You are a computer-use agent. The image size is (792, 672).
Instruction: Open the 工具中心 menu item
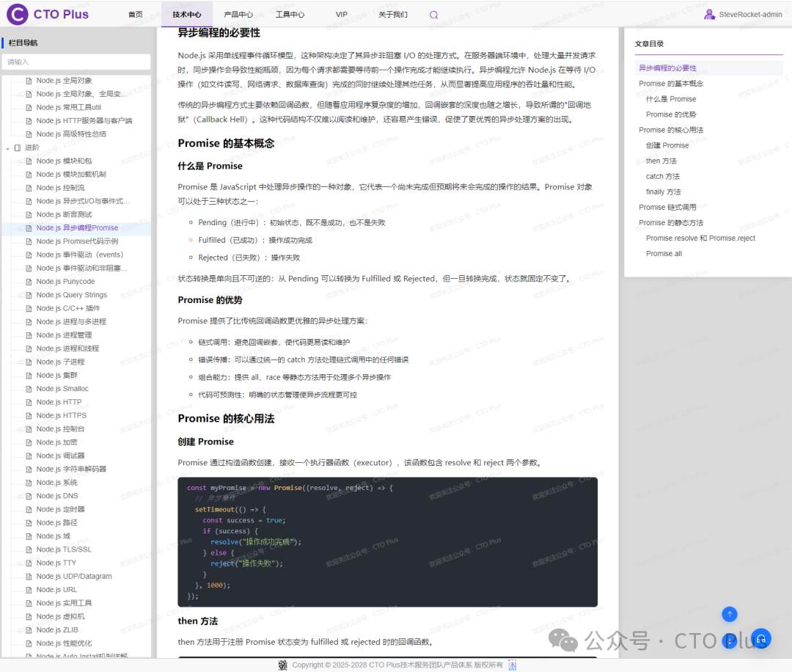(292, 14)
